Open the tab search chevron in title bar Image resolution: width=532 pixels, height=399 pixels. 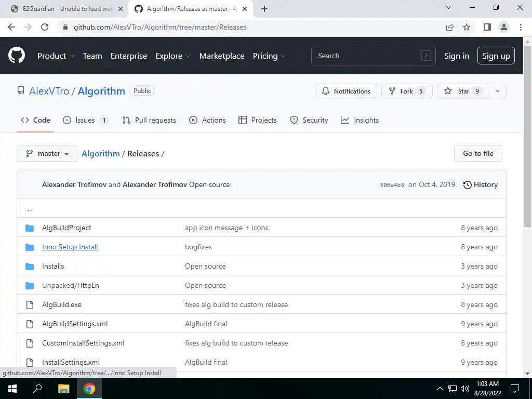(448, 7)
